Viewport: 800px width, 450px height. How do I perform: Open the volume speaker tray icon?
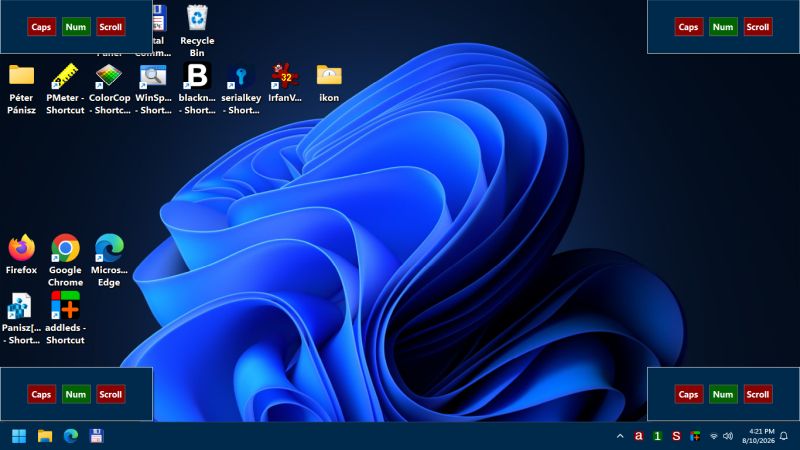coord(728,436)
